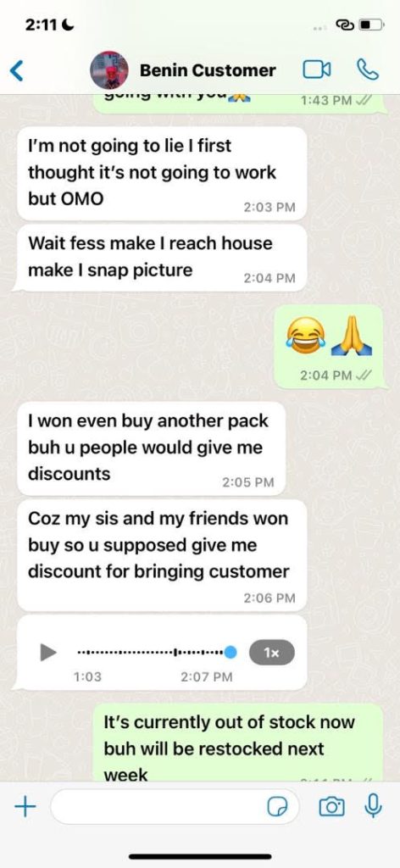
Task: Tap the "Wait fess make I reach house" message
Action: point(162,258)
